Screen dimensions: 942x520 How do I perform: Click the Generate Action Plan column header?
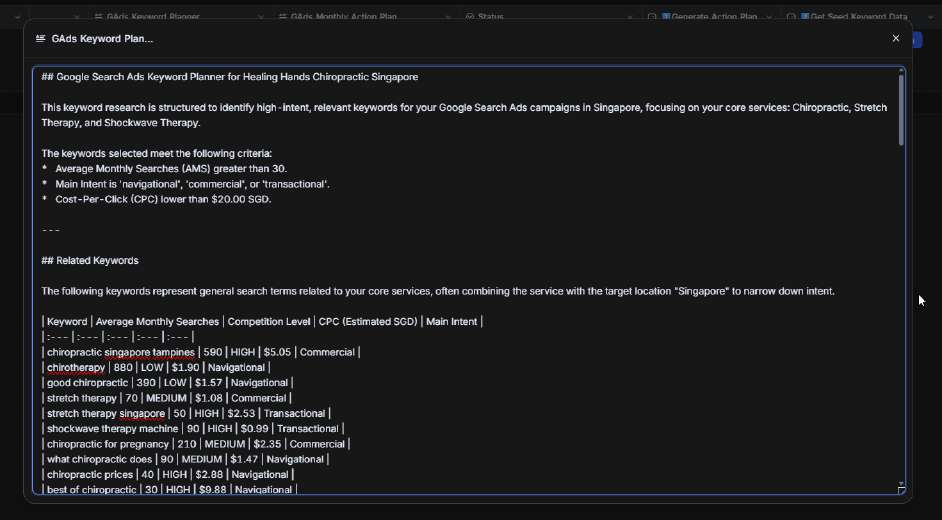click(x=714, y=17)
